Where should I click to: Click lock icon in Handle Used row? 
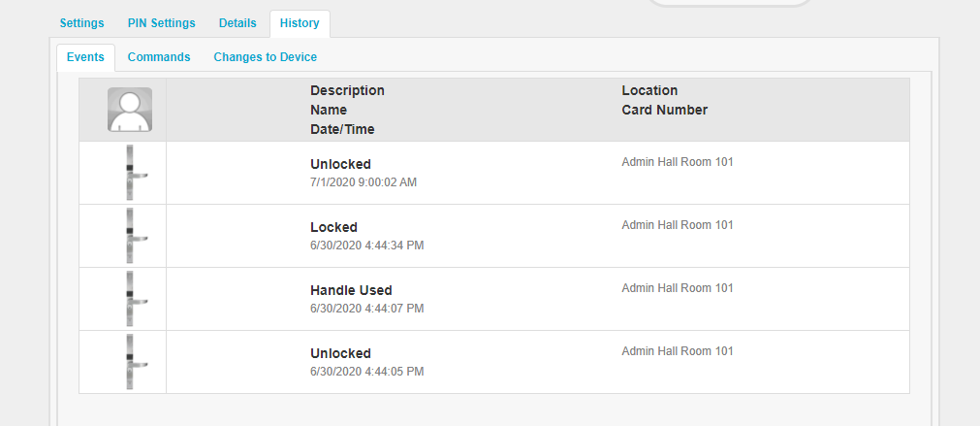coord(136,299)
